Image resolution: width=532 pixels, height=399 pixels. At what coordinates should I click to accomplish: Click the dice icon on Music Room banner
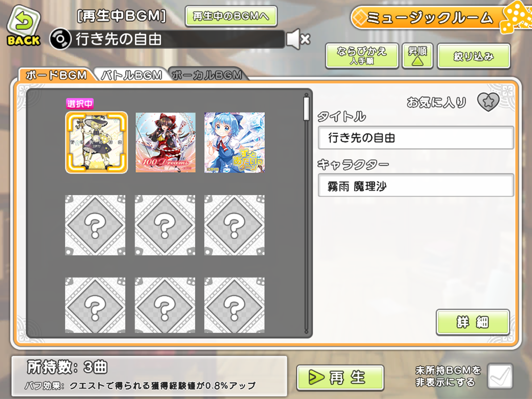(516, 17)
